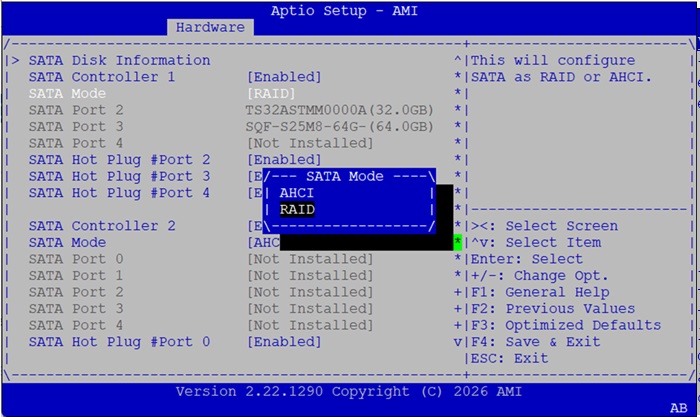Open SATA Hot Plug #Port 0 Enabled option

click(x=284, y=342)
